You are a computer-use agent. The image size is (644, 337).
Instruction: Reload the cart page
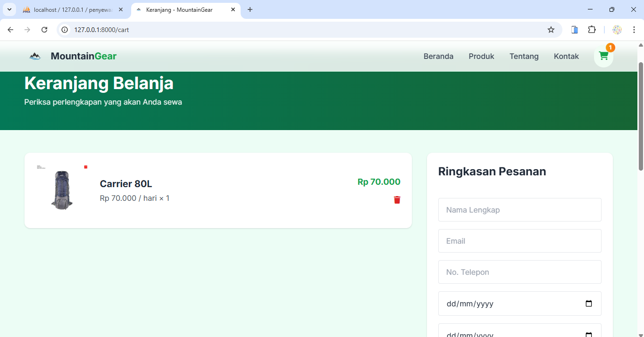44,30
